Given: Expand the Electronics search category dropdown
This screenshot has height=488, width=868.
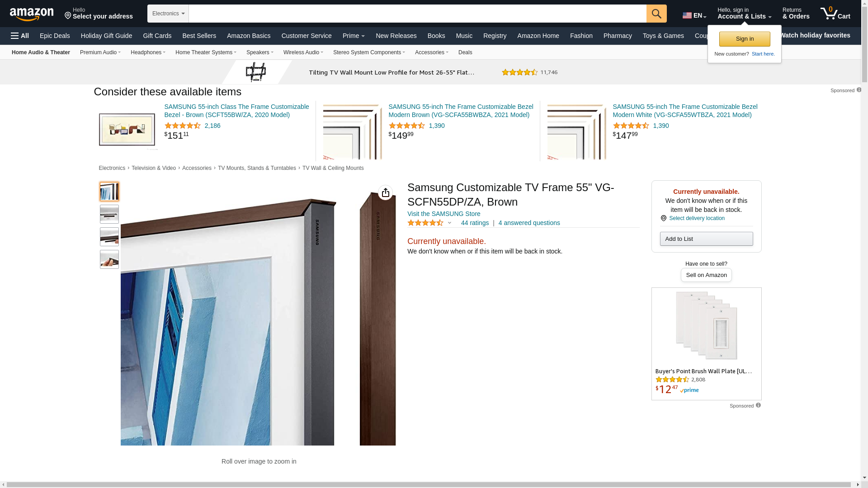Looking at the screenshot, I should click(x=168, y=14).
